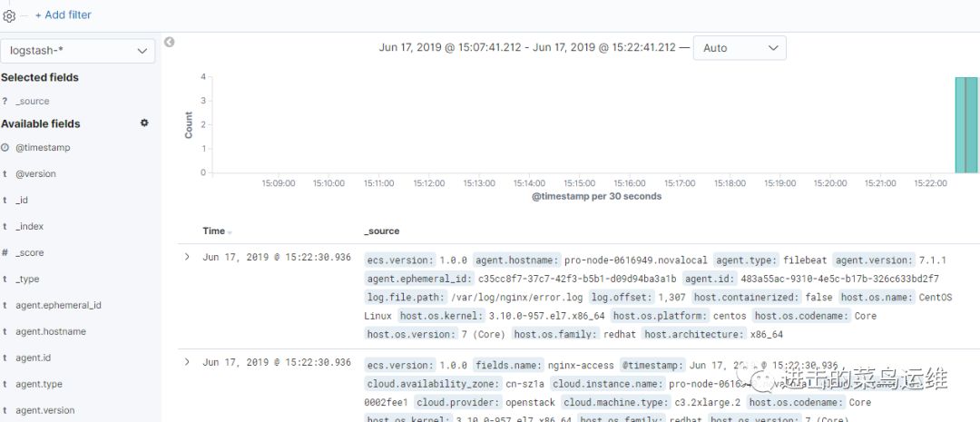Click the Add filter link
The height and width of the screenshot is (422, 980).
click(x=64, y=15)
